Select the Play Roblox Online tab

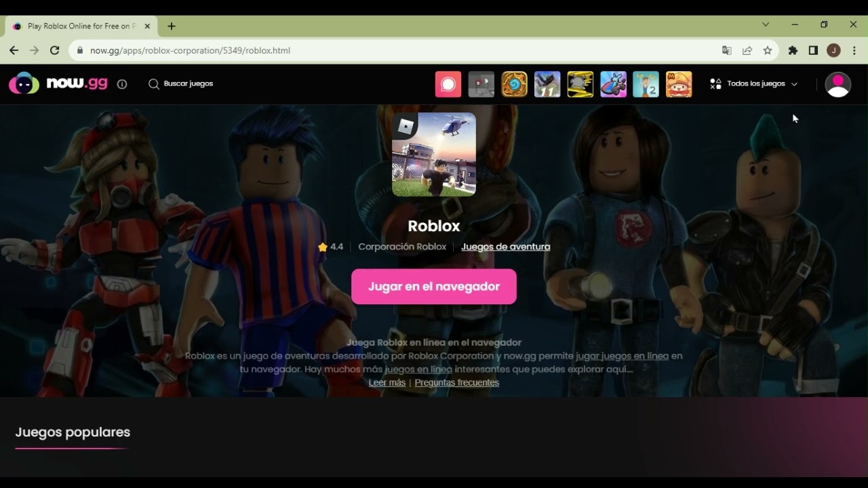tap(81, 26)
